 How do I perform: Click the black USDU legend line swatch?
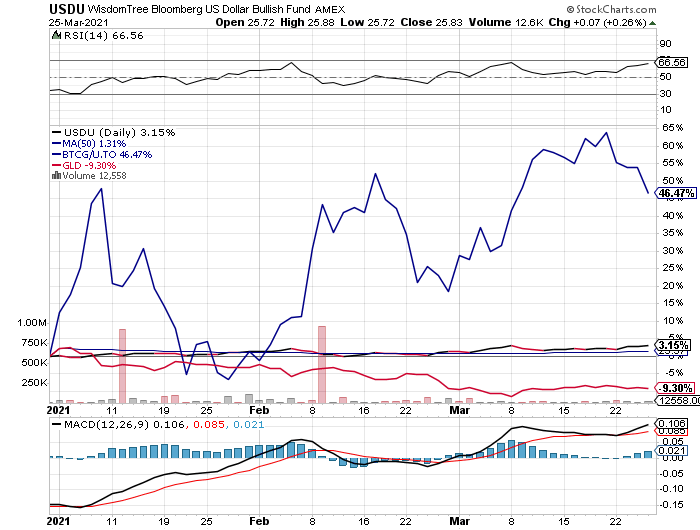pos(56,132)
